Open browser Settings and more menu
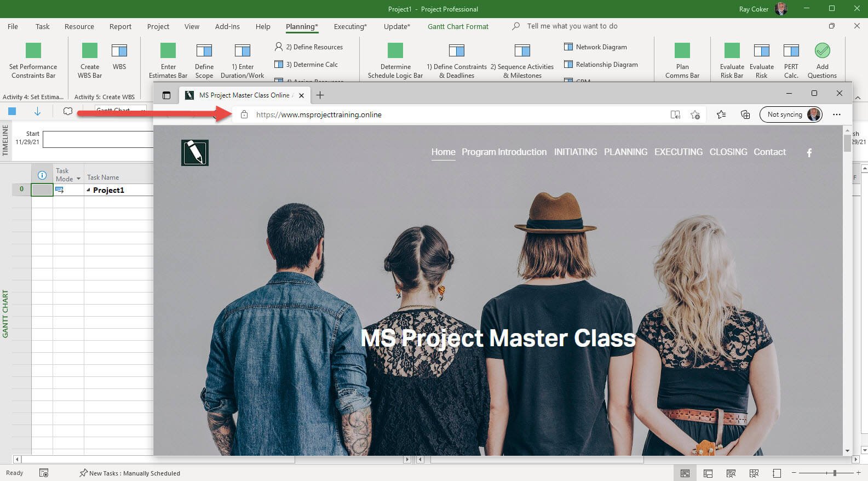Image resolution: width=868 pixels, height=481 pixels. [836, 114]
